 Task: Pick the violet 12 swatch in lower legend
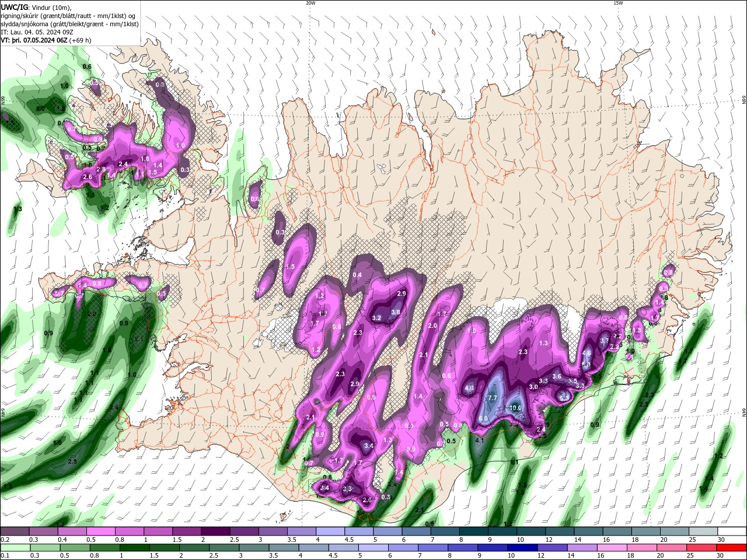[x=552, y=548]
